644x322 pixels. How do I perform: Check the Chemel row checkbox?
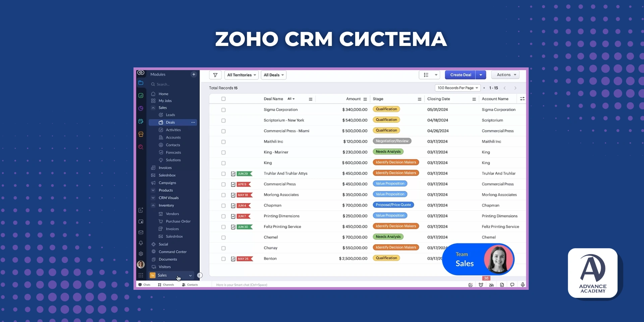223,237
